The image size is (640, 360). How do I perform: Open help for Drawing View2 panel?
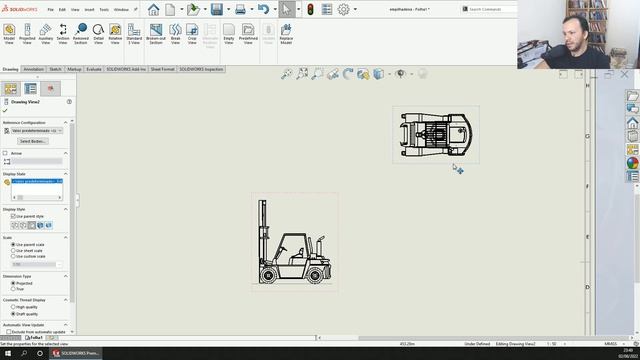click(x=69, y=102)
